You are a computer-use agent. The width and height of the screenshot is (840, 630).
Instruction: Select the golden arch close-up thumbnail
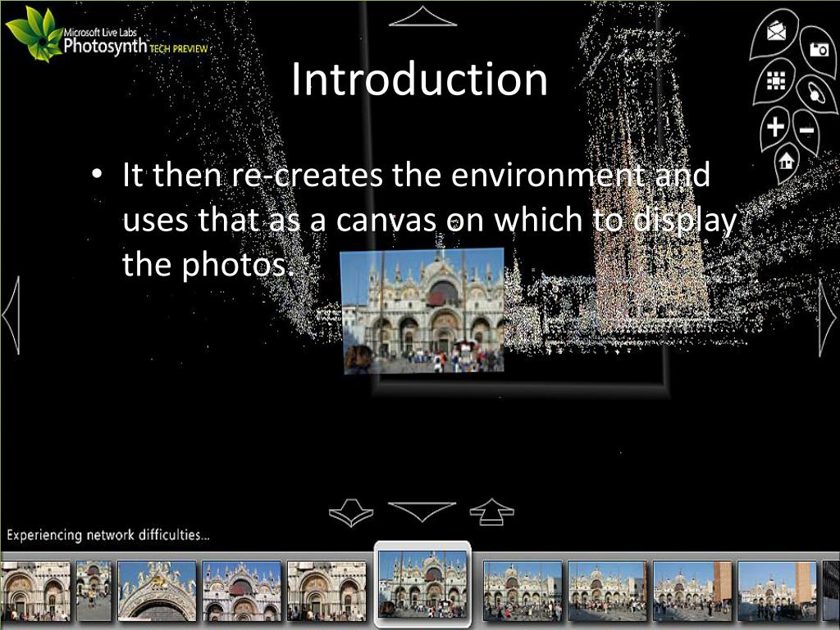[157, 591]
